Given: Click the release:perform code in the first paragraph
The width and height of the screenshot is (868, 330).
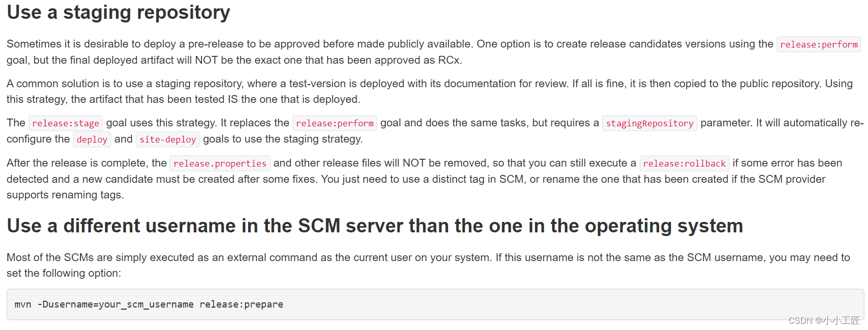Looking at the screenshot, I should click(818, 45).
